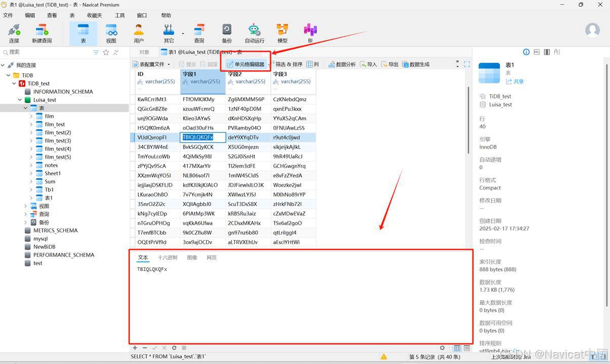Expand the 备份 tree node

pos(26,222)
